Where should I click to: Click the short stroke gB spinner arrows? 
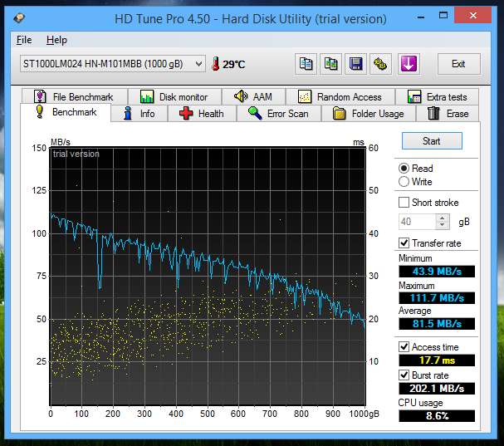pyautogui.click(x=443, y=222)
